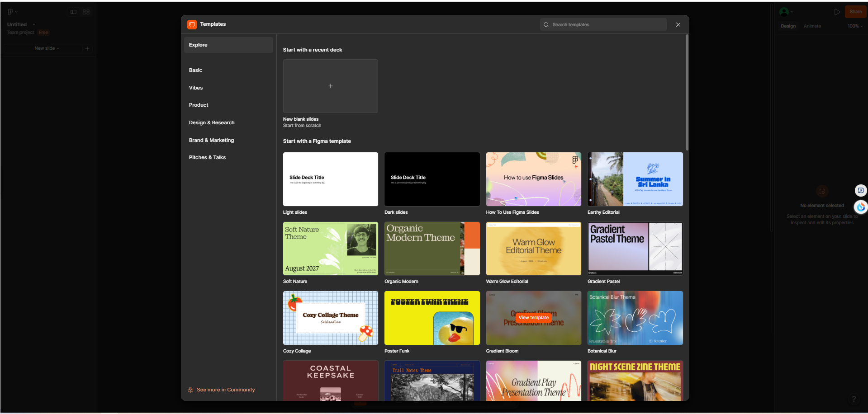Image resolution: width=868 pixels, height=414 pixels.
Task: Switch to single slide view icon
Action: coord(73,12)
